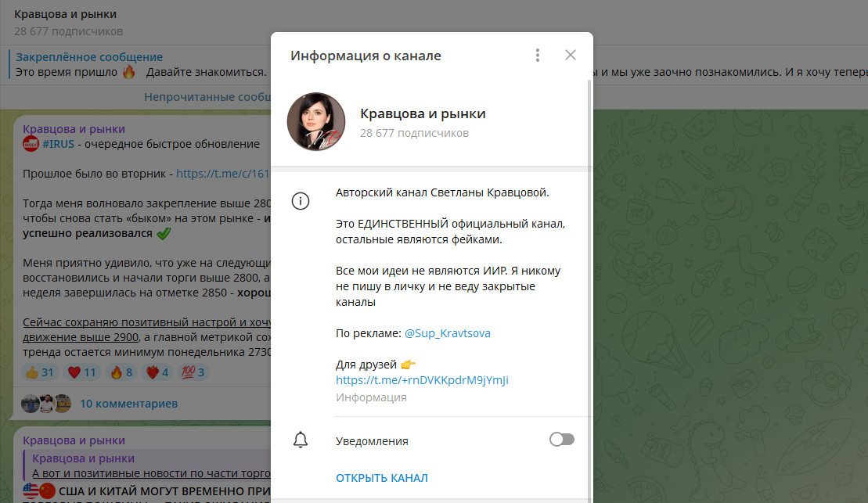
Task: Click header subscriber count 28 677 подписчиков
Action: click(69, 31)
